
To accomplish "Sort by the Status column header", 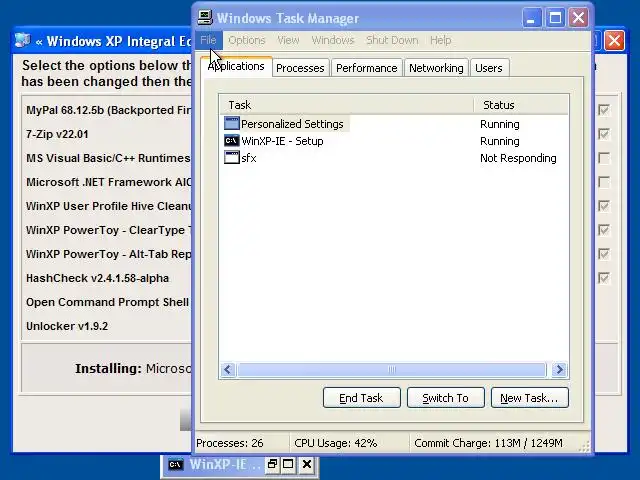I will tap(521, 105).
